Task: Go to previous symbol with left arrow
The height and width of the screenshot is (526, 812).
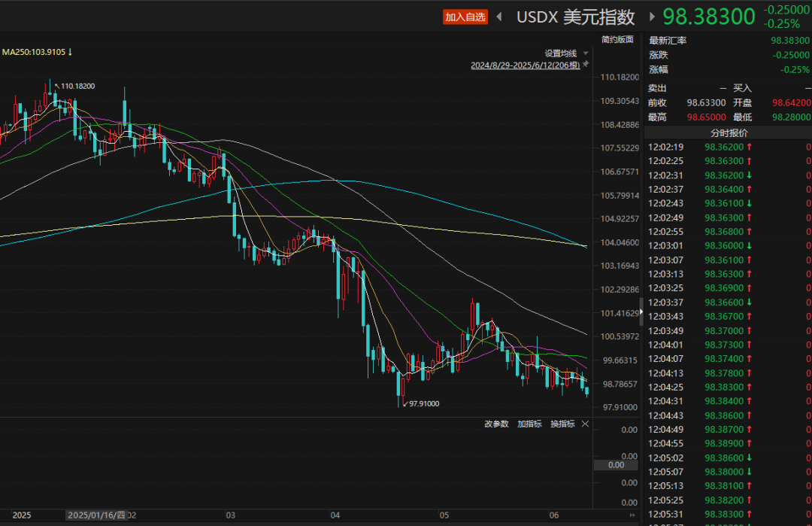Action: coord(498,17)
